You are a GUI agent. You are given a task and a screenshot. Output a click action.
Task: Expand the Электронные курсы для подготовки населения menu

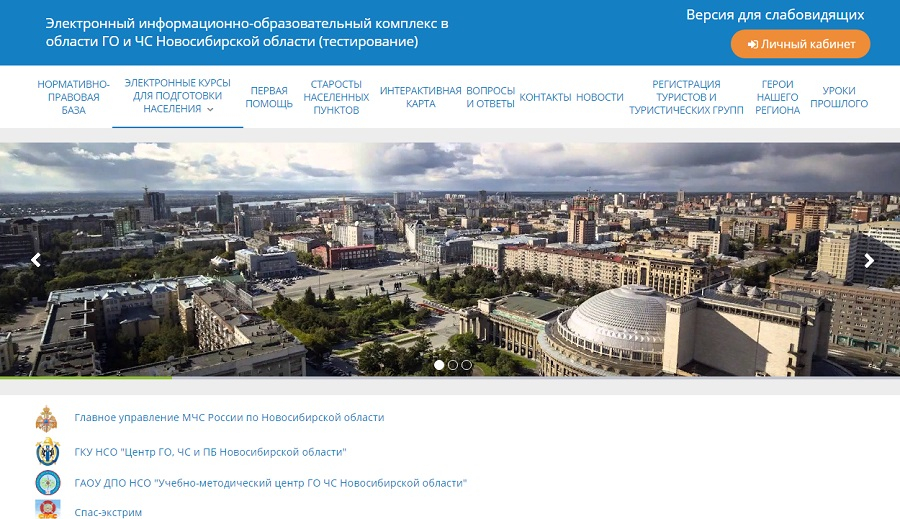point(178,96)
